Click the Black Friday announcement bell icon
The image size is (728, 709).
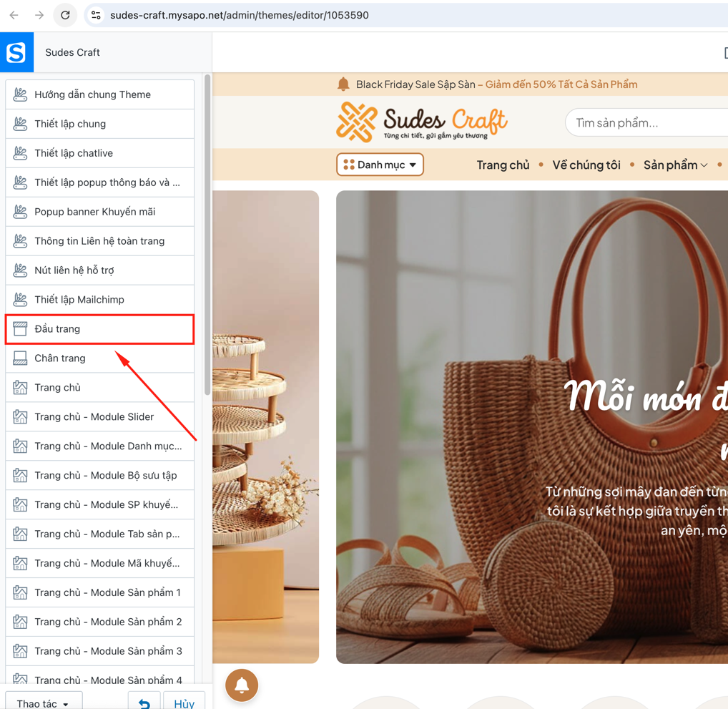click(343, 84)
